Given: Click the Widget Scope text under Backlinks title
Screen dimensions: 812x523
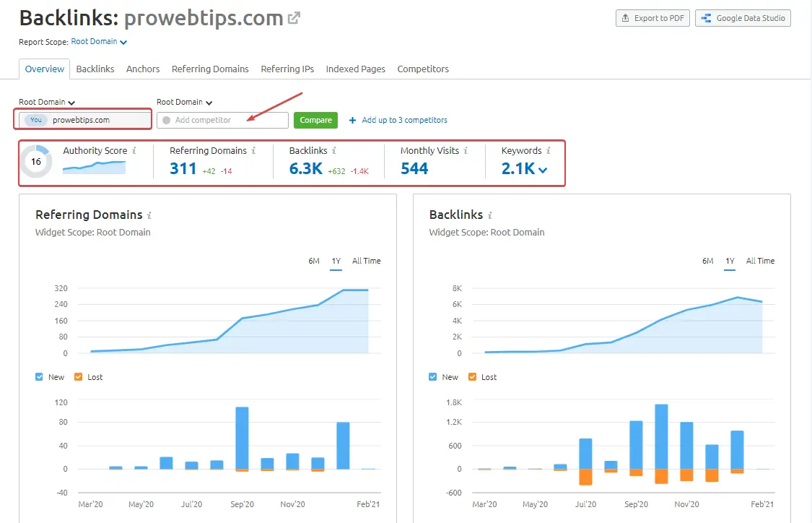Looking at the screenshot, I should [486, 232].
